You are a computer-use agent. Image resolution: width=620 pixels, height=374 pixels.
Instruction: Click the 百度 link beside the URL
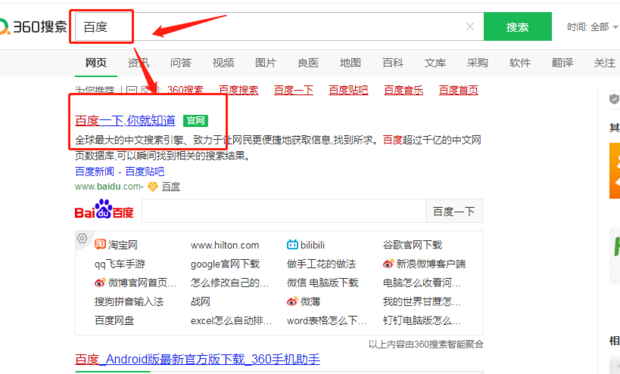pos(171,187)
